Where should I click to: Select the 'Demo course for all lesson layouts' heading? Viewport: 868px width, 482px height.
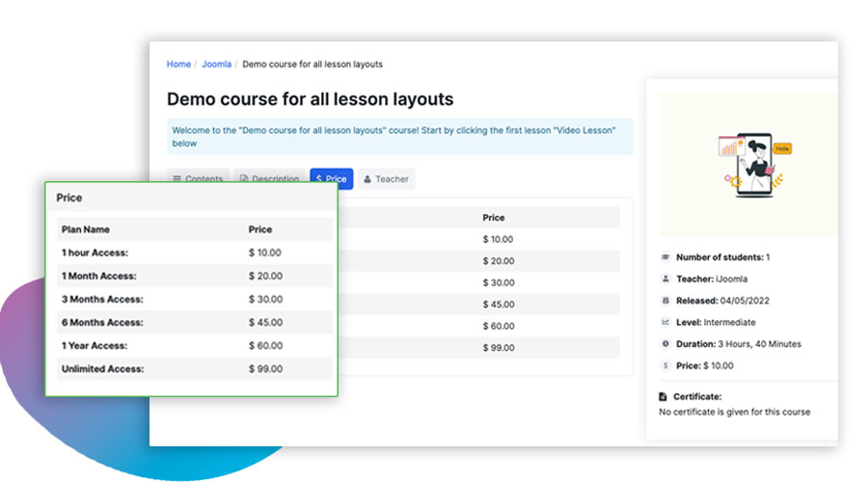[x=310, y=99]
